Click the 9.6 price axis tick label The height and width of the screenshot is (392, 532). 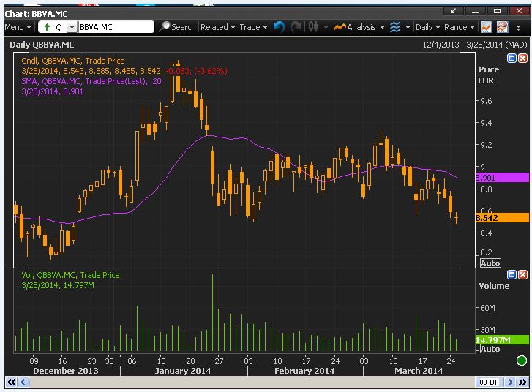coord(486,101)
